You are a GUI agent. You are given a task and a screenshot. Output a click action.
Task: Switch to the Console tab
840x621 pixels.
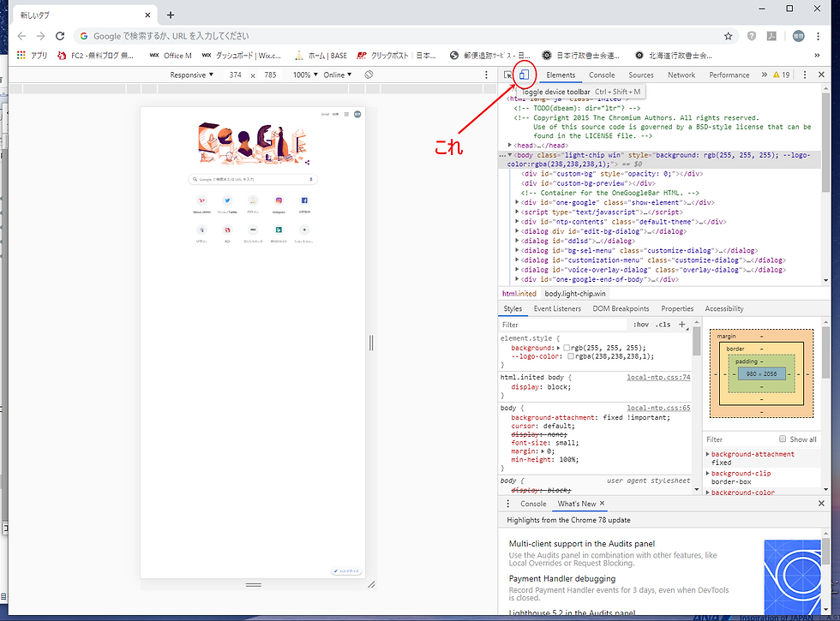click(602, 75)
